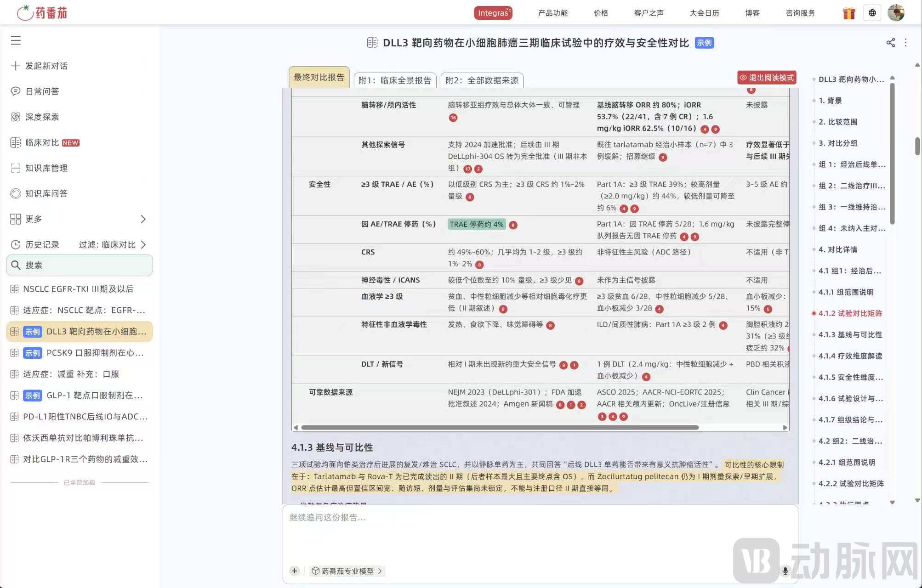Click the gift box icon in header
The image size is (922, 588).
point(849,13)
